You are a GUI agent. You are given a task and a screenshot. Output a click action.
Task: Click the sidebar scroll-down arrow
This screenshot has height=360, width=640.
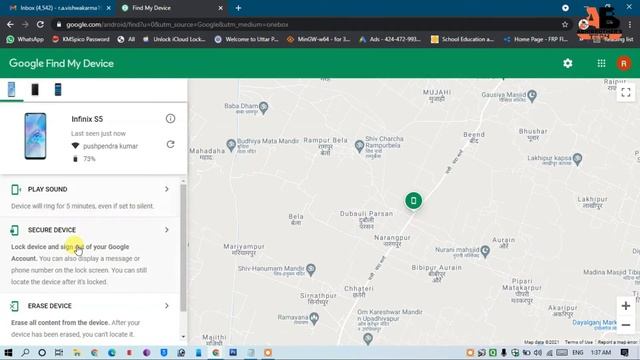pyautogui.click(x=183, y=337)
